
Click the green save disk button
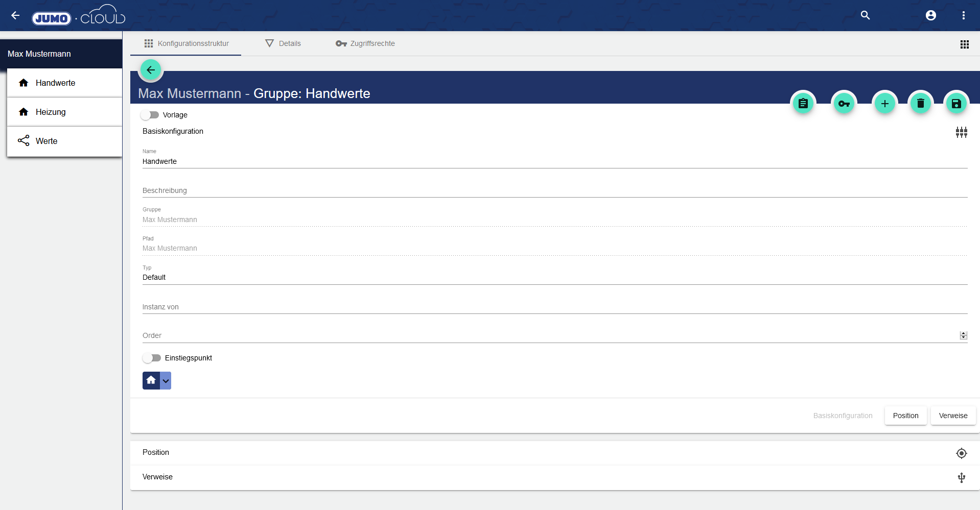click(x=956, y=104)
